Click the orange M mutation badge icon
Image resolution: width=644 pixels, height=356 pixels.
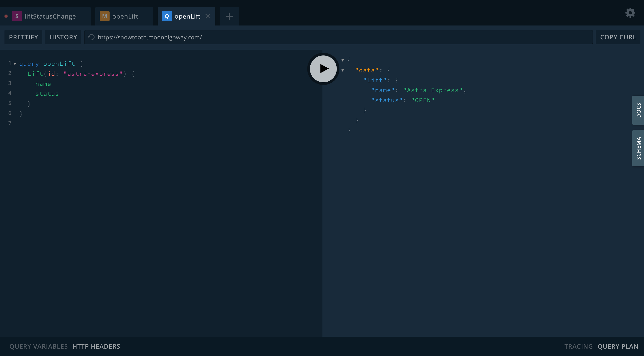click(x=104, y=16)
